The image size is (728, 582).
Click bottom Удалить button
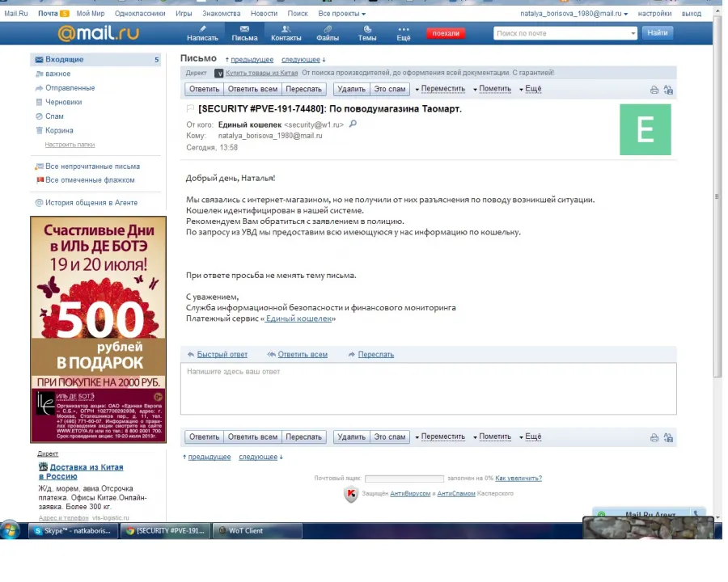click(352, 436)
